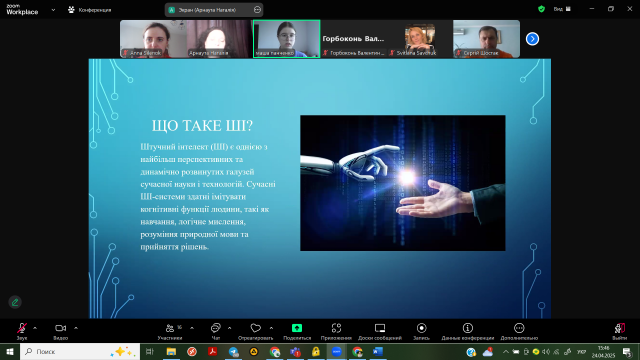
Task: Open the Adobe Acrobat taskbar icon
Action: click(212, 351)
